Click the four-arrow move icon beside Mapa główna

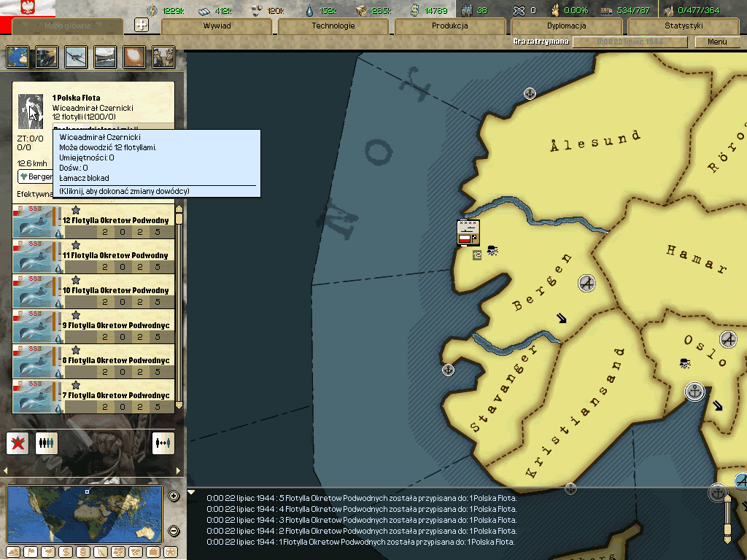point(142,25)
